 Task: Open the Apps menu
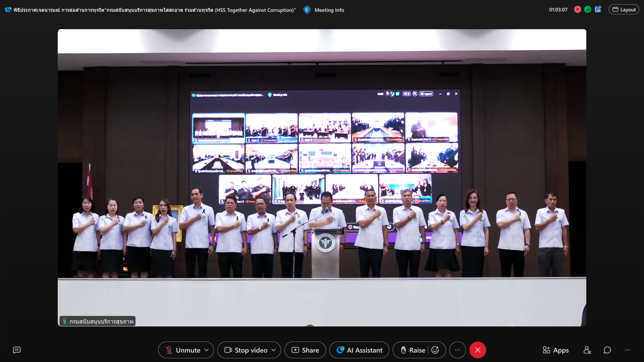pyautogui.click(x=555, y=350)
